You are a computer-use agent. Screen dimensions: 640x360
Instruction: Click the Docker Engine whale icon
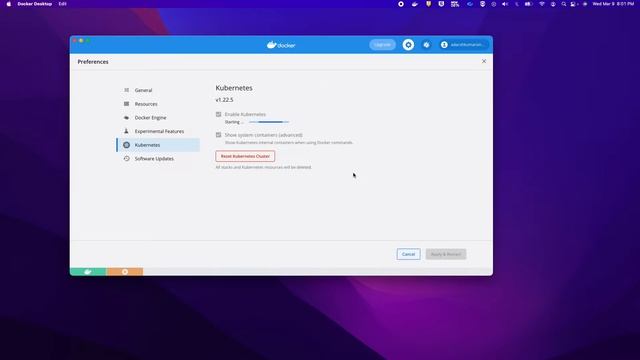point(127,118)
